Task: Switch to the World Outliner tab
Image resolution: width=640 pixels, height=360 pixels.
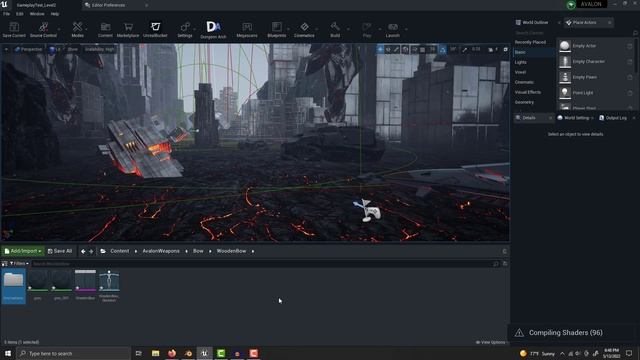Action: point(532,22)
